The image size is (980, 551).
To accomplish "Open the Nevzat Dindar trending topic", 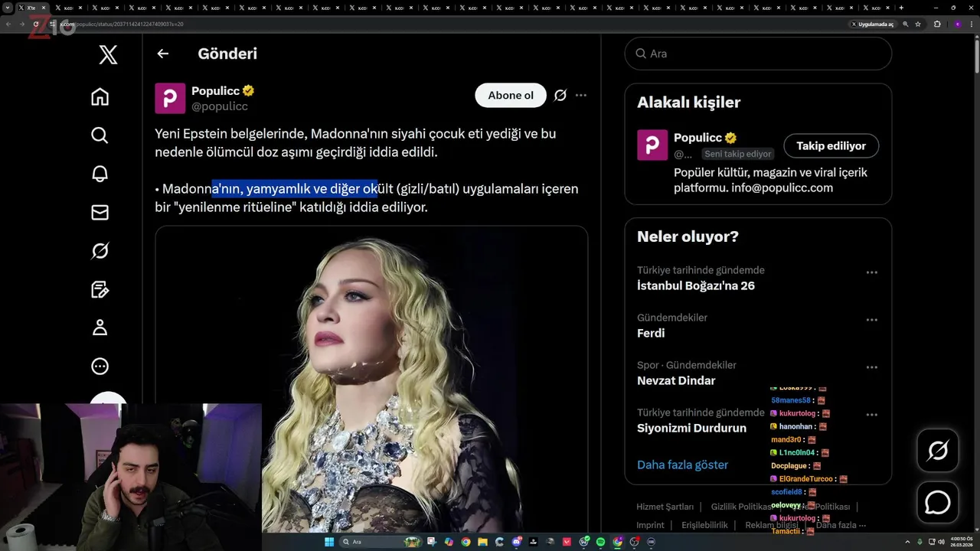I will coord(676,380).
